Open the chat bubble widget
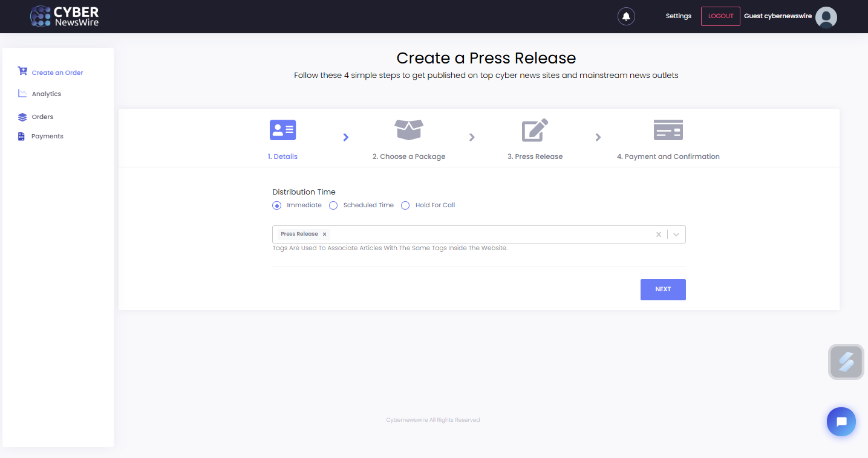This screenshot has height=458, width=868. pos(841,422)
